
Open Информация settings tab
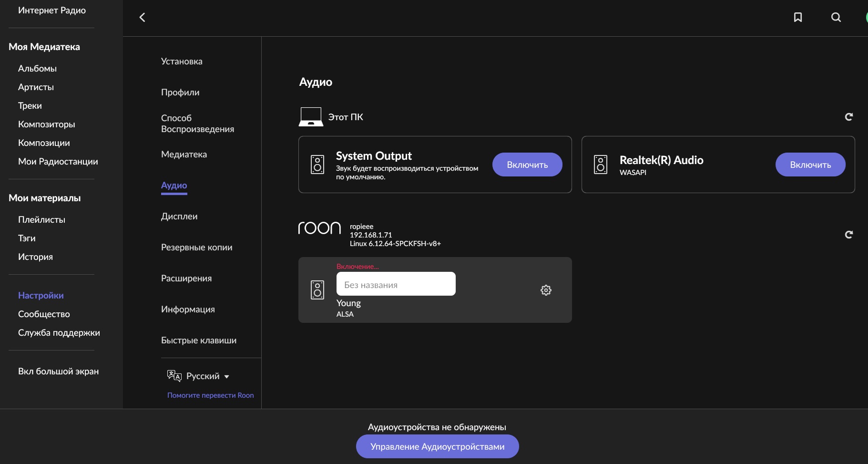point(188,309)
